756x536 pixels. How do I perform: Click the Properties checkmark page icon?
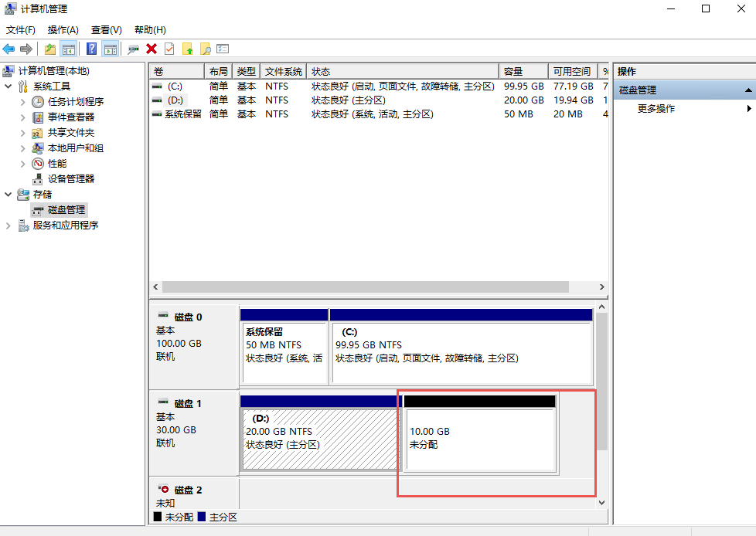[x=169, y=49]
